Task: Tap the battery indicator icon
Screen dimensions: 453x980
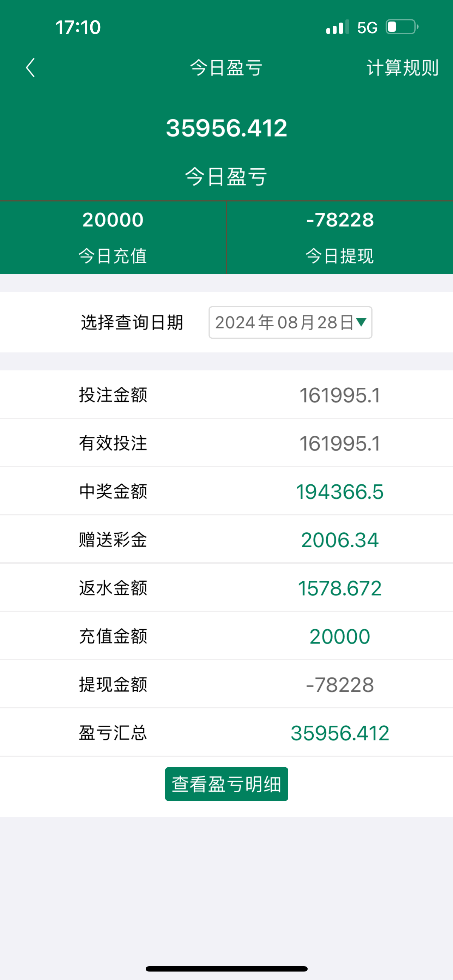Action: [x=401, y=28]
